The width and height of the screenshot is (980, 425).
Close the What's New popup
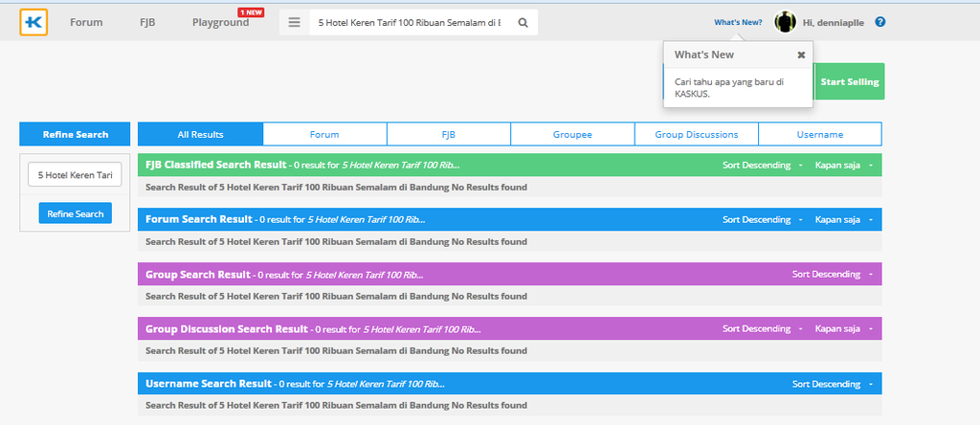click(801, 55)
